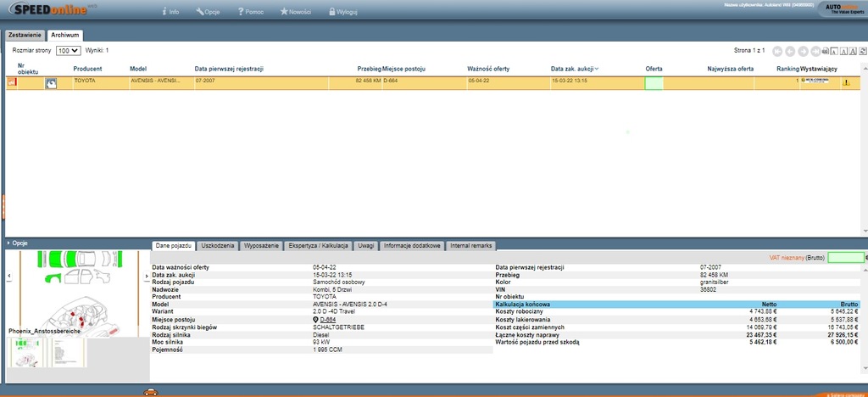Viewport: 868px width, 397px height.
Task: Open the Uszkodzenia tab
Action: tap(218, 245)
